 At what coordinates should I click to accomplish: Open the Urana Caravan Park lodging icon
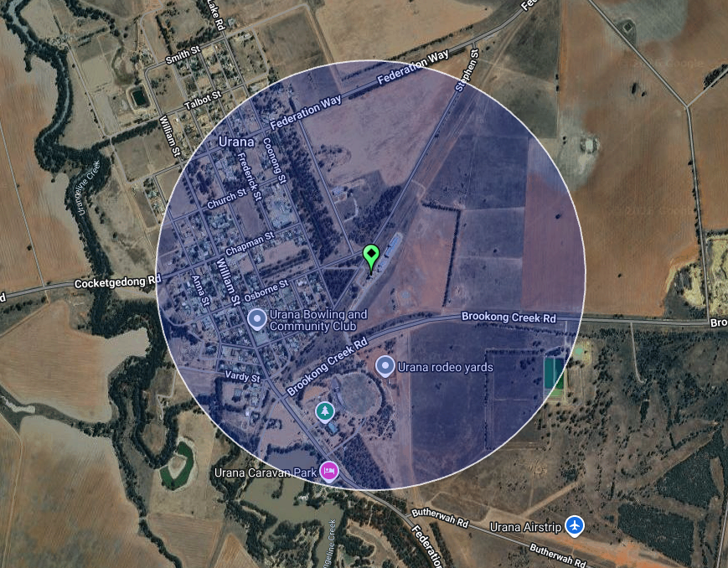click(x=329, y=472)
